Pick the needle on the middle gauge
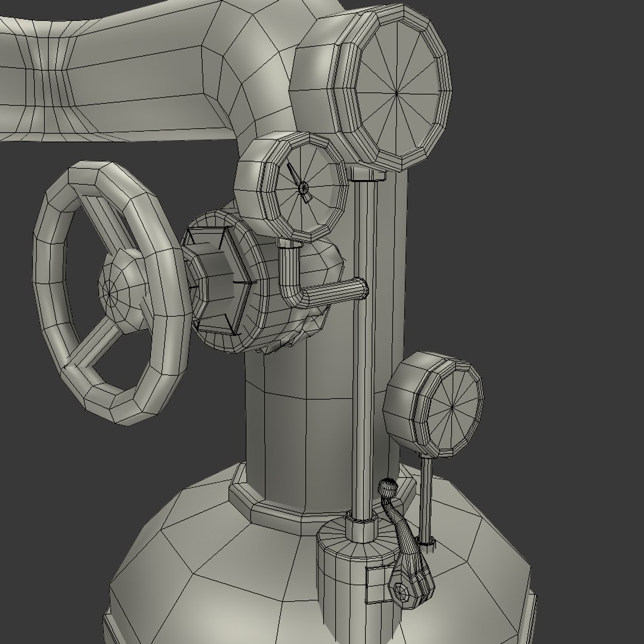Image resolution: width=644 pixels, height=644 pixels. (x=299, y=183)
